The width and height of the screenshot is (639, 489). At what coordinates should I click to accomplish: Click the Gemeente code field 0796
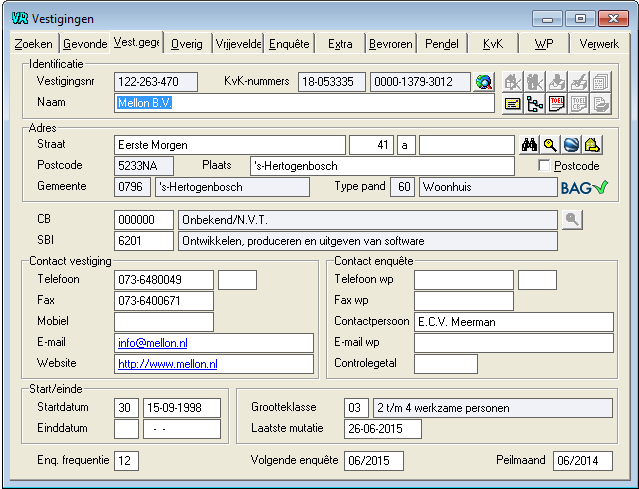[x=132, y=187]
